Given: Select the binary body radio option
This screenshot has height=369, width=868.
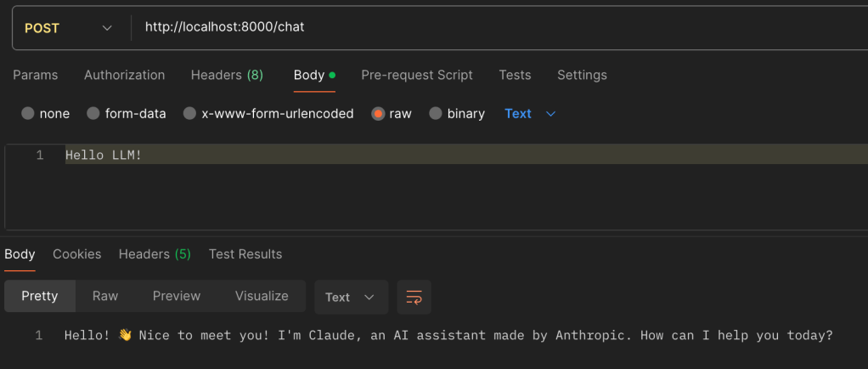Looking at the screenshot, I should [436, 113].
